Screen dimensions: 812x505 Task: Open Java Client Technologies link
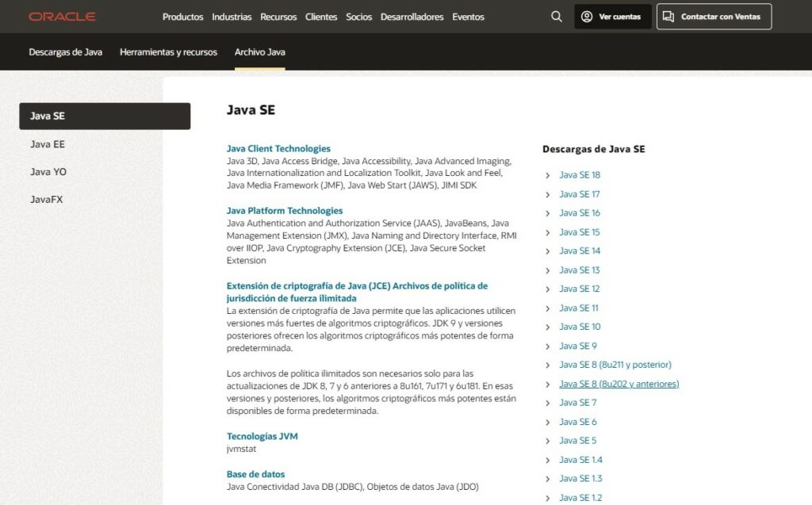[278, 149]
